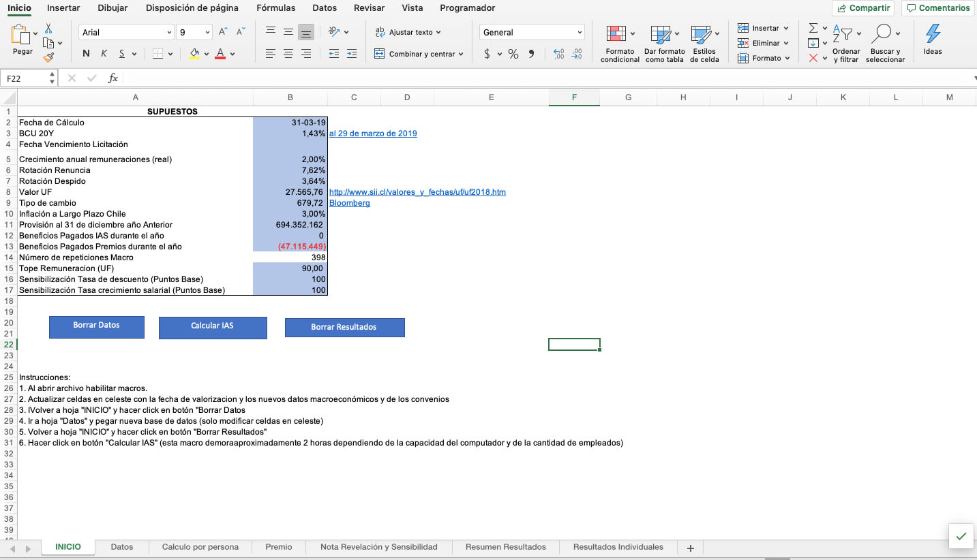Toggle bold formatting (N)
The height and width of the screenshot is (560, 977).
[x=86, y=54]
